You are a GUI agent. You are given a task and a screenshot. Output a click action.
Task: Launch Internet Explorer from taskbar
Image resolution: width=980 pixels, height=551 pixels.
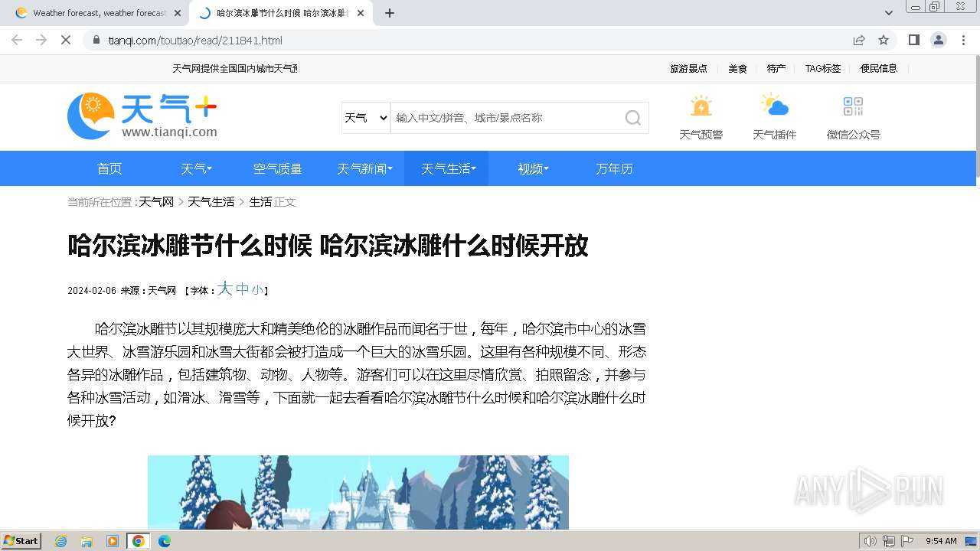coord(61,541)
